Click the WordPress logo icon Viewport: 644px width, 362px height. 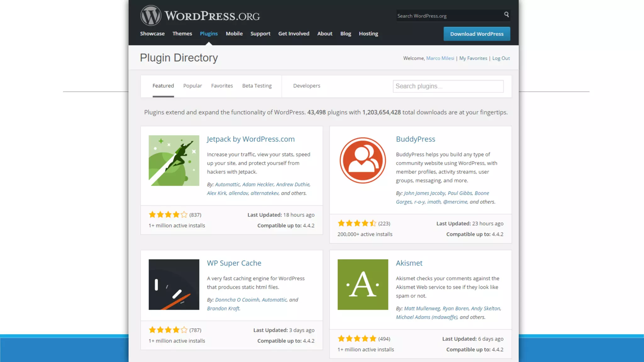click(x=151, y=15)
